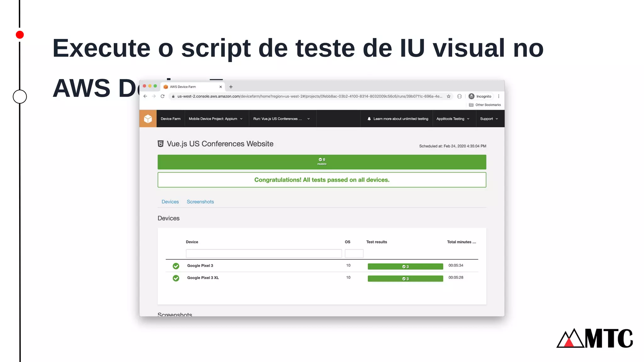The image size is (644, 362).
Task: Click the Devices section heading
Action: pyautogui.click(x=169, y=218)
